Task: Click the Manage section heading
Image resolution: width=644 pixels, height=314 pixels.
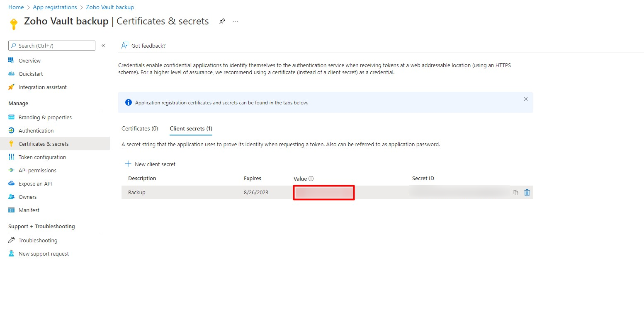Action: [18, 104]
